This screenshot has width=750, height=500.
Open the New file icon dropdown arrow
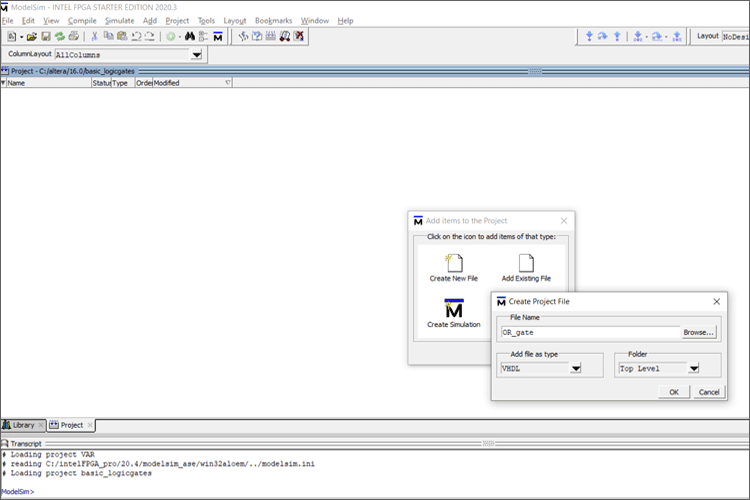pos(22,37)
